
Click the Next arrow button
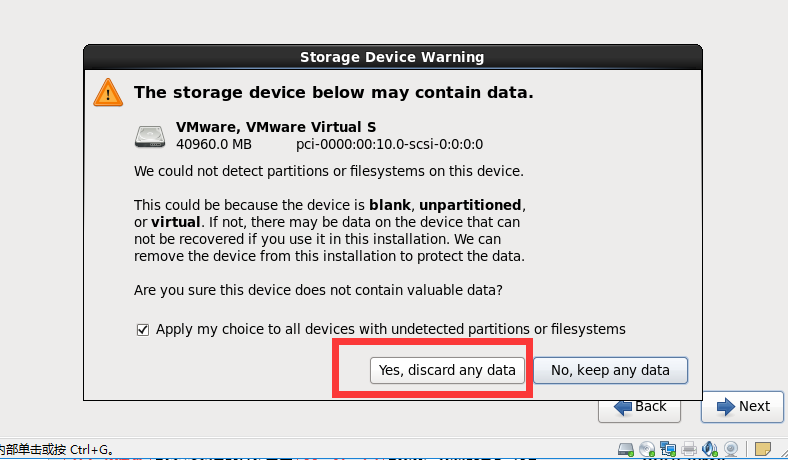(x=742, y=407)
